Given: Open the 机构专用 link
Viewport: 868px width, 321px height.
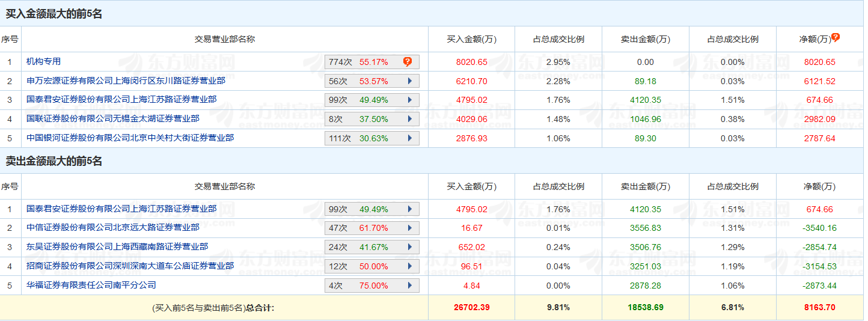Looking at the screenshot, I should point(43,61).
